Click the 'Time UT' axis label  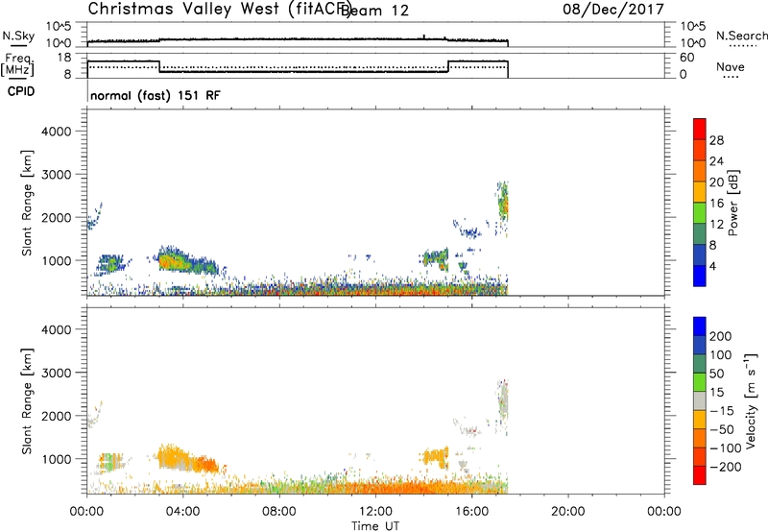(375, 526)
